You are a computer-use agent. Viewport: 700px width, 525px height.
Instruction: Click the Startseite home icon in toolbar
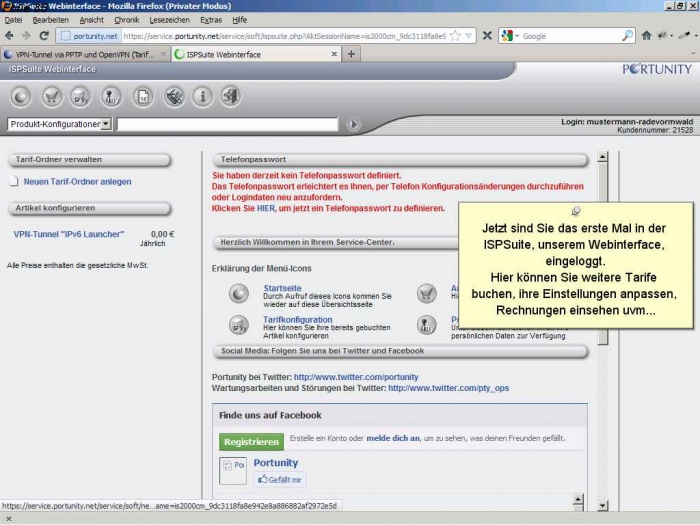[x=21, y=96]
